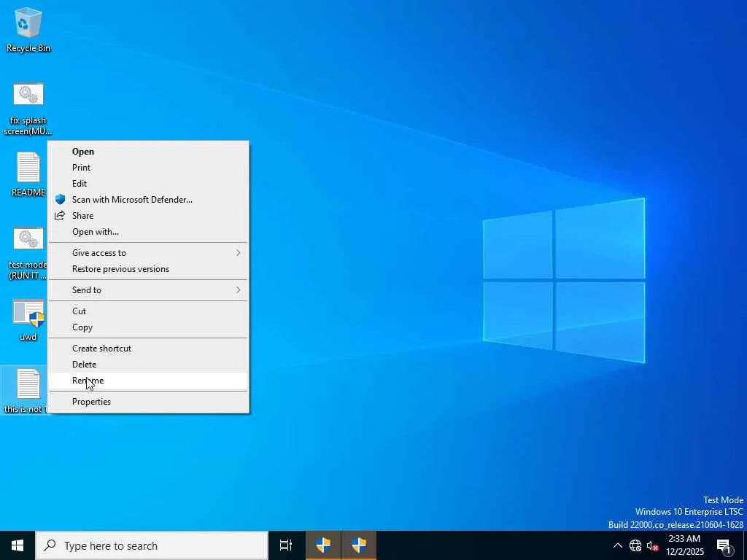The image size is (747, 560).
Task: Open first shield app on taskbar
Action: 323,545
